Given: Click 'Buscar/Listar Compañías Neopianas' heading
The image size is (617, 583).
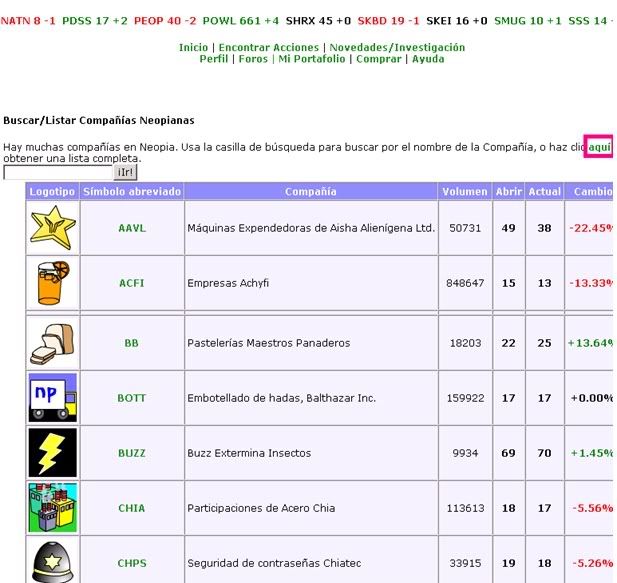Looking at the screenshot, I should tap(99, 120).
